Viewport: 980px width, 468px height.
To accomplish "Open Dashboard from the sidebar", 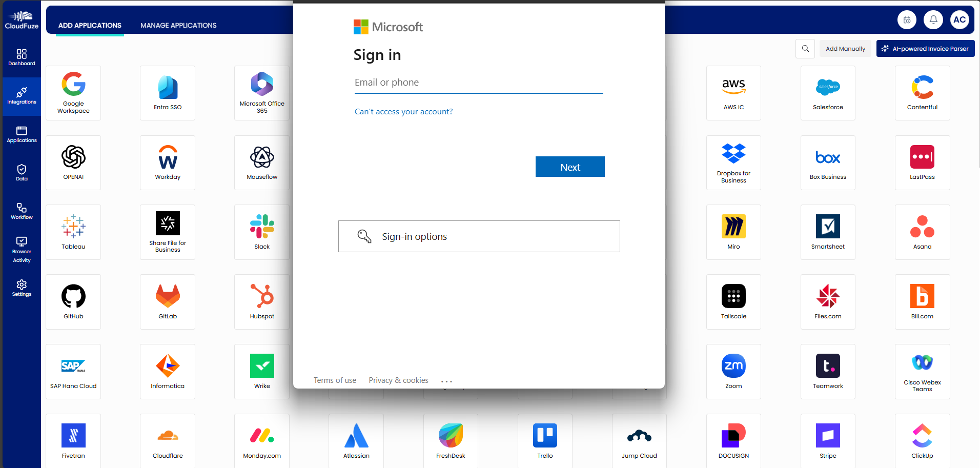I will point(21,56).
